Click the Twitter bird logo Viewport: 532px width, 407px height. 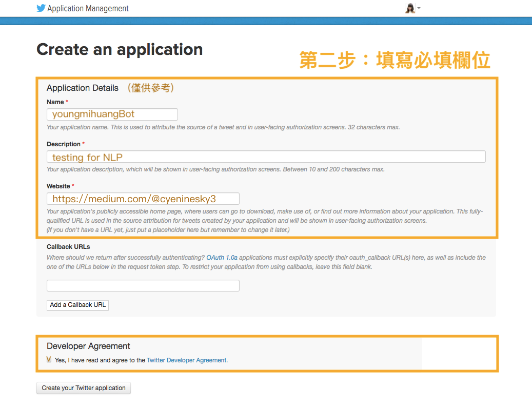click(x=41, y=8)
